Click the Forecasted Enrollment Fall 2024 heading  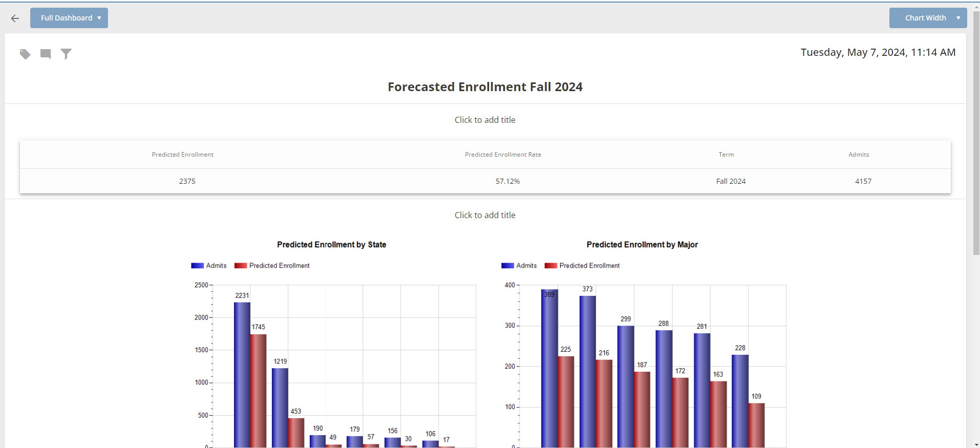[485, 87]
